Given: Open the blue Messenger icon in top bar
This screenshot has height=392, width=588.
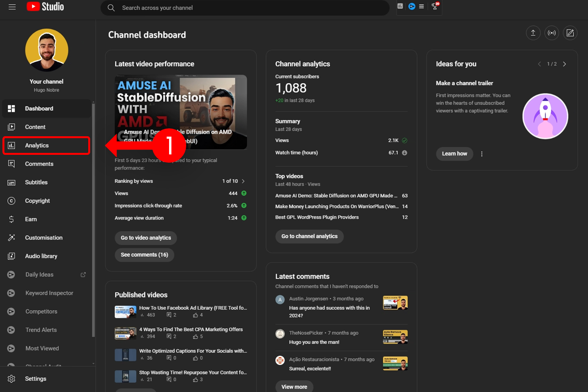Looking at the screenshot, I should coord(411,6).
